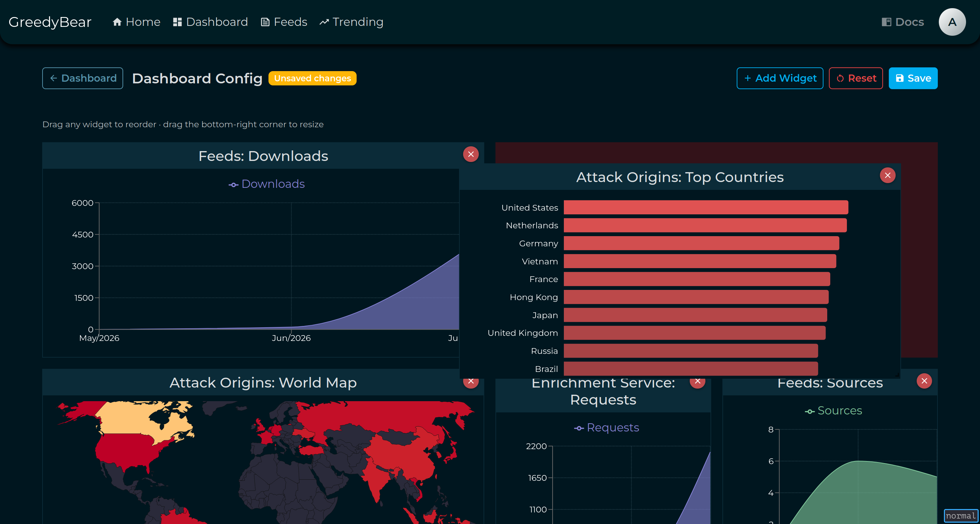The width and height of the screenshot is (980, 524).
Task: Click the Feeds: Sources widget title
Action: tap(830, 383)
